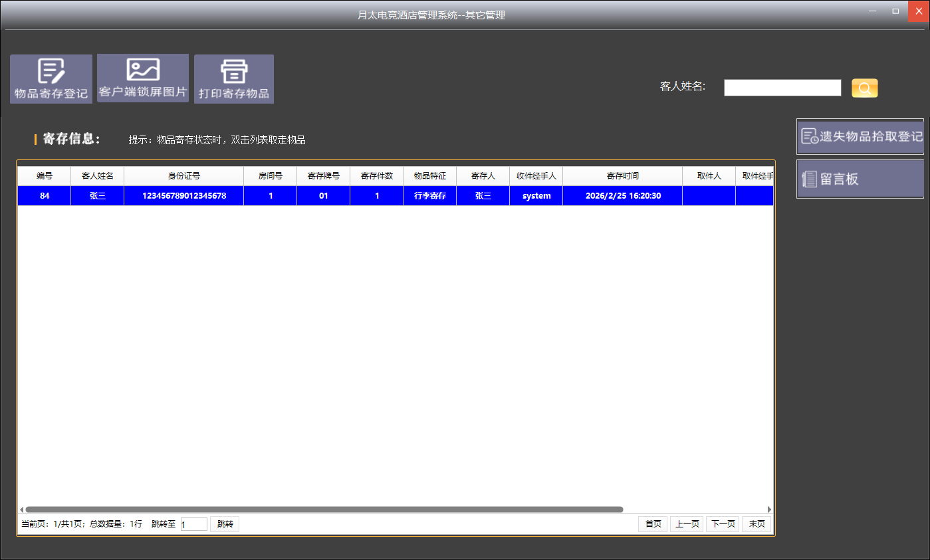Open 物品寄存登记 item deposit registration
This screenshot has width=930, height=560.
tap(51, 79)
